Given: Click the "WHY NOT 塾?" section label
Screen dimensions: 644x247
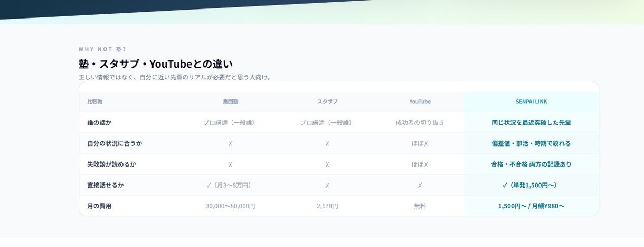Looking at the screenshot, I should [102, 49].
